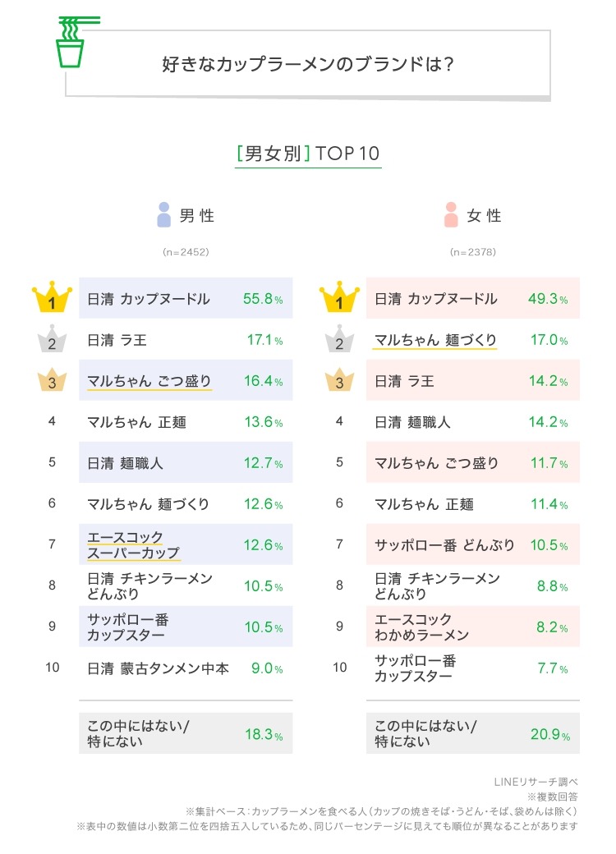This screenshot has height=854, width=616.
Task: Select the underlined マルちゃん 麺づくり women's entry
Action: tap(435, 341)
